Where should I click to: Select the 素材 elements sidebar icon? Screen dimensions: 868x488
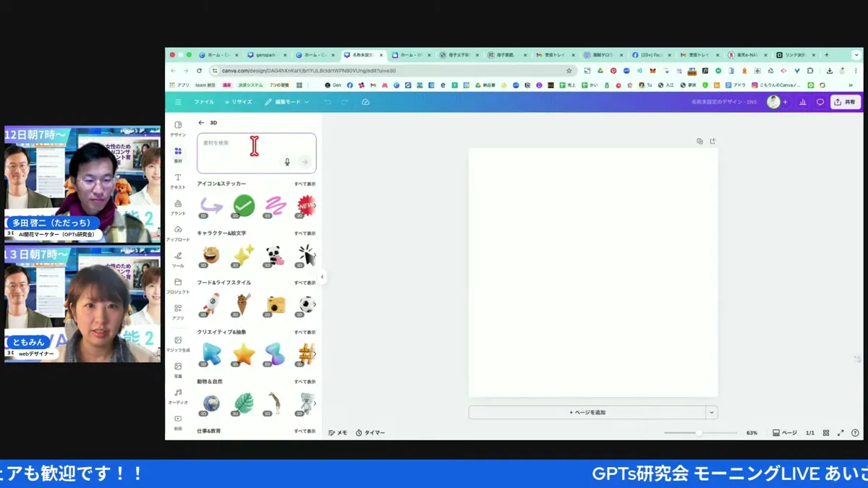(178, 155)
